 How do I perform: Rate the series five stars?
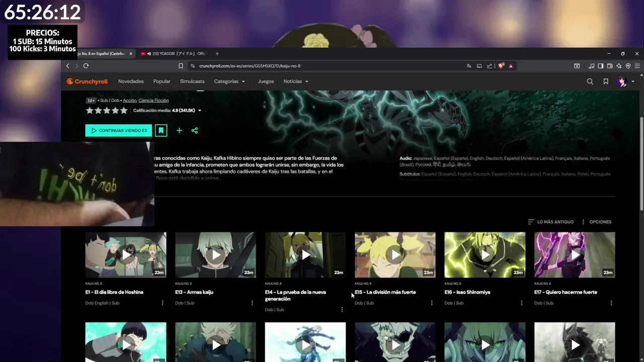pos(124,111)
